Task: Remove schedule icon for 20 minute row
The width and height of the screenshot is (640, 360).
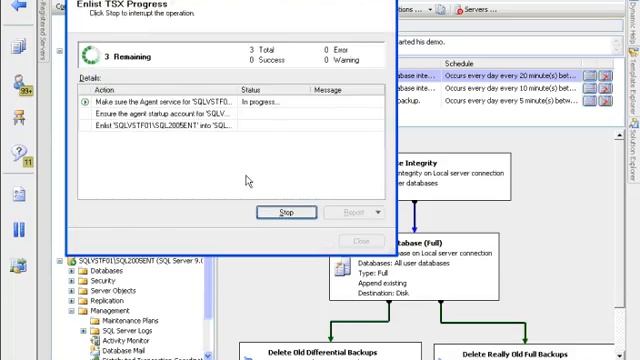Action: [606, 76]
